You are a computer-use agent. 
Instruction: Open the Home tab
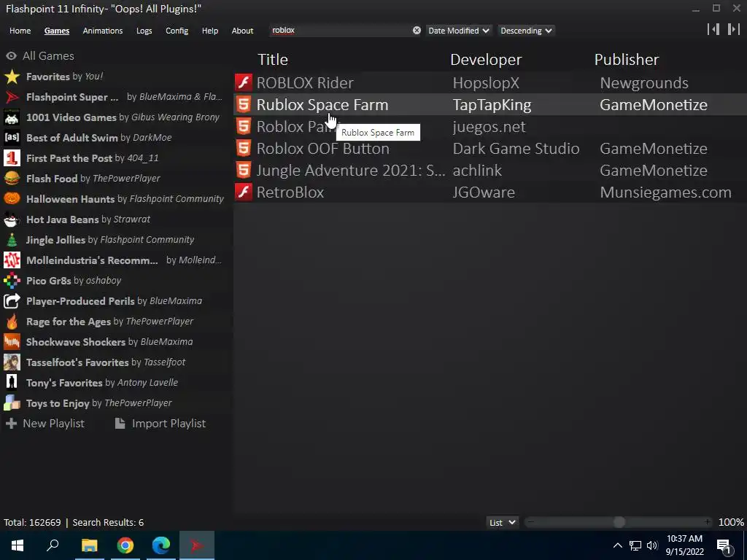20,31
